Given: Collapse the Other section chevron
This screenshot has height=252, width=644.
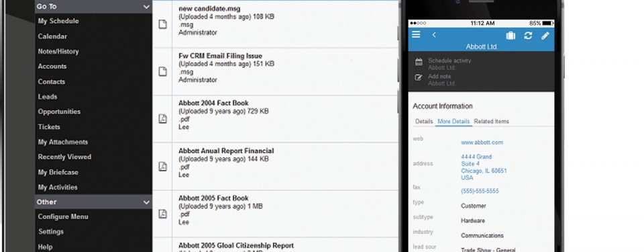Looking at the screenshot, I should click(x=147, y=202).
